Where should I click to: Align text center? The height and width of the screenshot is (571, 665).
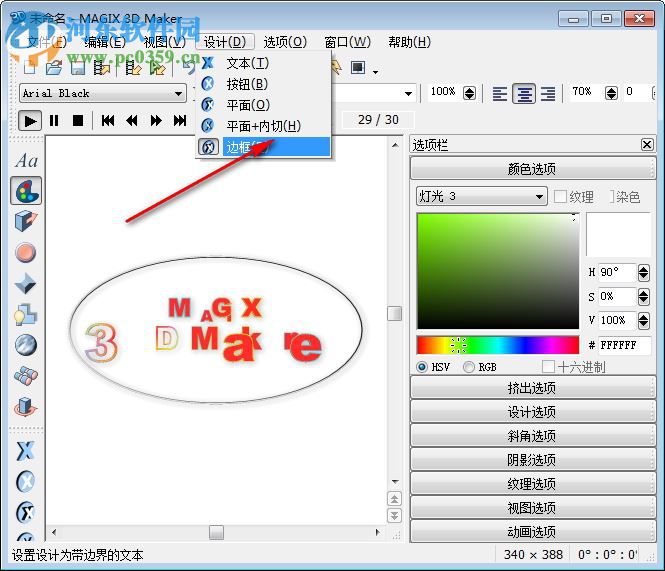pos(524,93)
